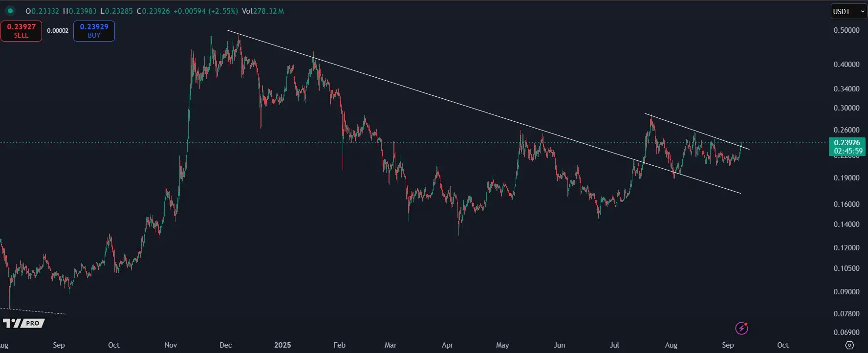This screenshot has width=868, height=353.
Task: Click the Sep label near Oct 2024
Action: (x=59, y=345)
